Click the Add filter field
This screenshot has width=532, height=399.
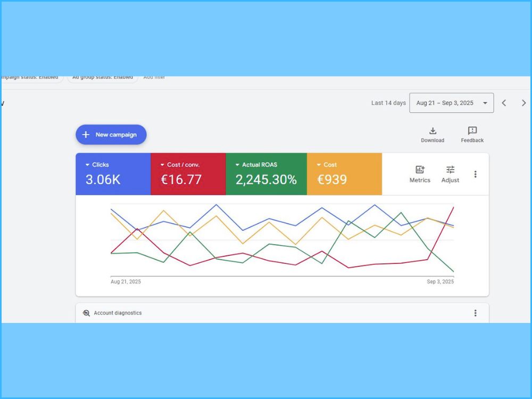154,78
